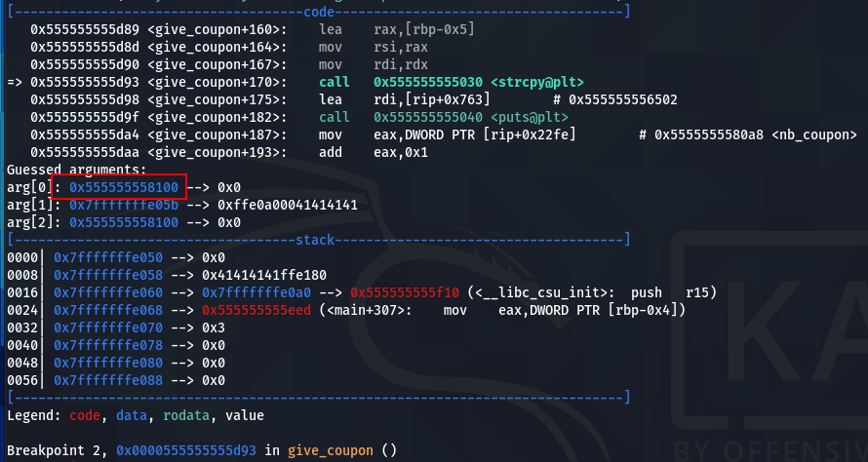Click the breakpoint address 0x0000555555555d93
868x462 pixels.
186,451
